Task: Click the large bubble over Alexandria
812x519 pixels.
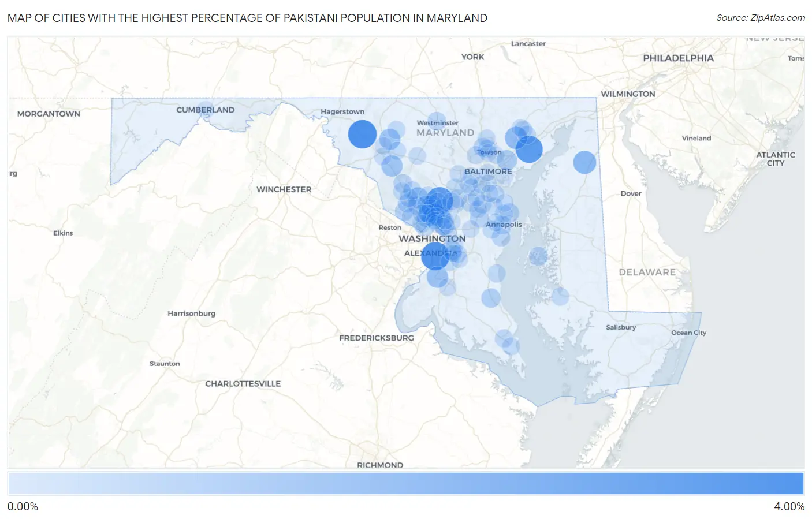Action: click(435, 256)
